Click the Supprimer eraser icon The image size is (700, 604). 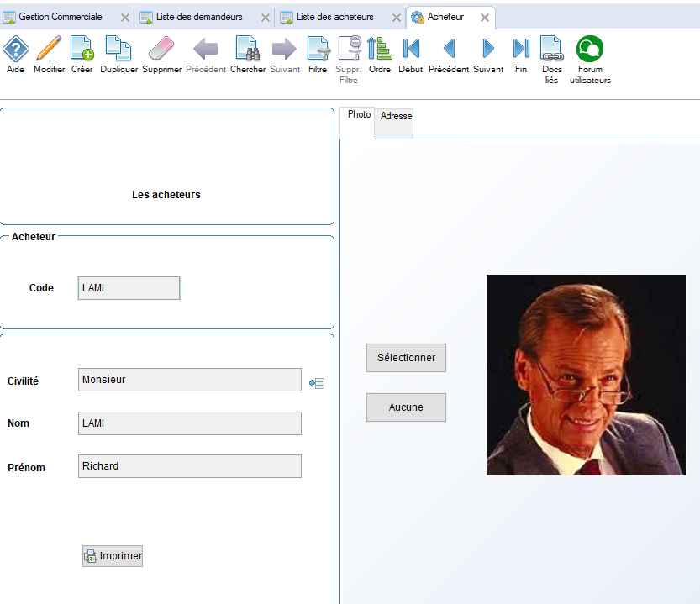coord(161,48)
